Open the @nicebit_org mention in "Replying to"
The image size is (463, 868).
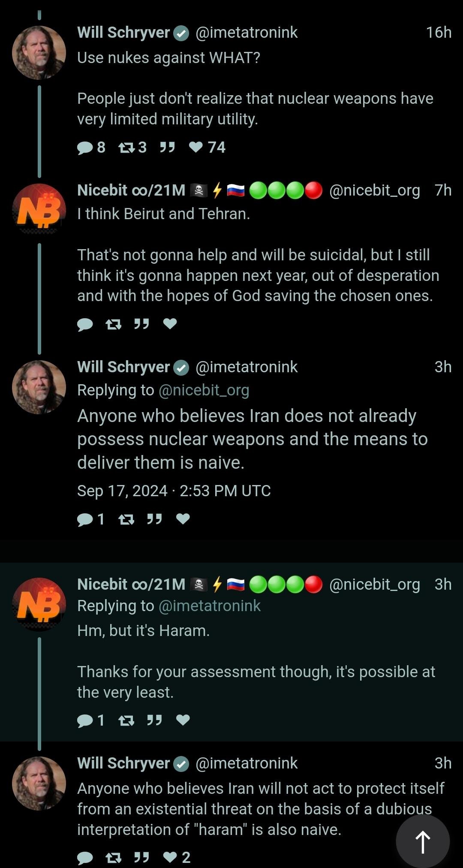tap(204, 390)
